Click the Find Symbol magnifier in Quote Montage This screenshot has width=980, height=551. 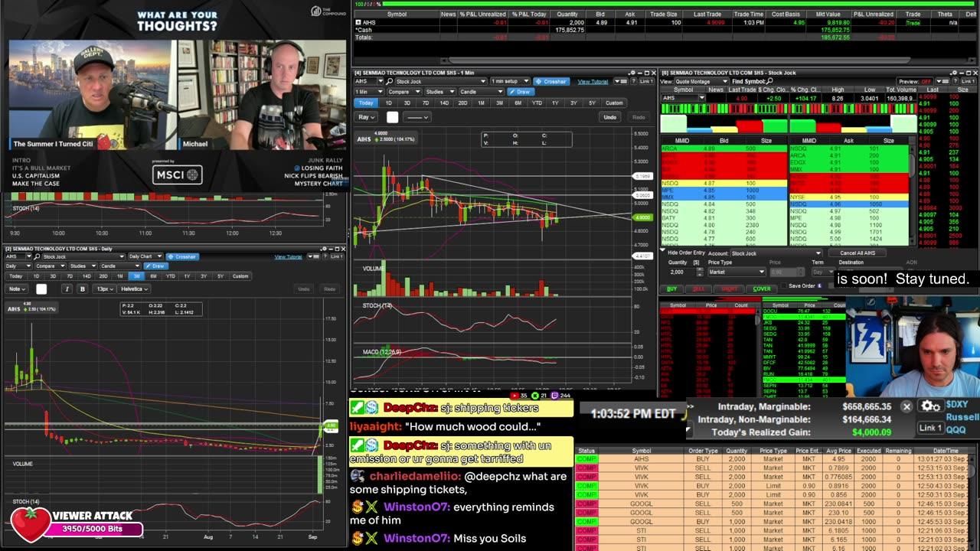pos(771,81)
